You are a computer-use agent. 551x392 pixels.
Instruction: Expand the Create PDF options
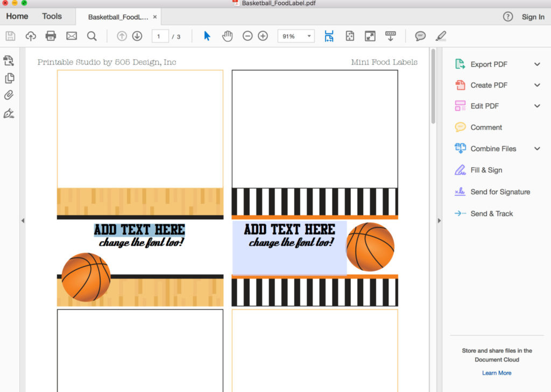(x=536, y=85)
